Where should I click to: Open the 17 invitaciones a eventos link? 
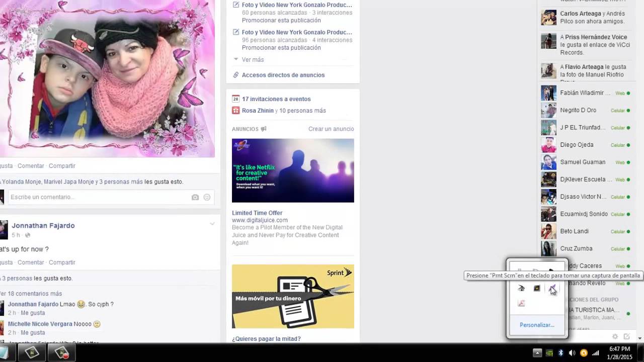coord(276,99)
